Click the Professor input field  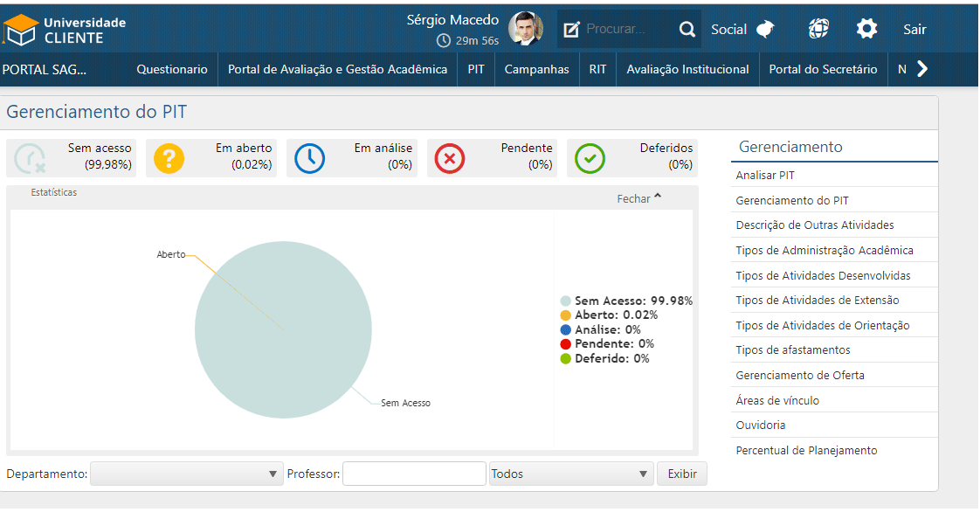(414, 474)
